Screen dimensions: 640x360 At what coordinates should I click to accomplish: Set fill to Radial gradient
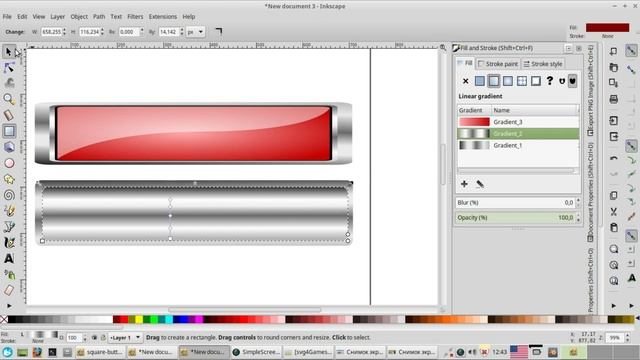(x=508, y=81)
